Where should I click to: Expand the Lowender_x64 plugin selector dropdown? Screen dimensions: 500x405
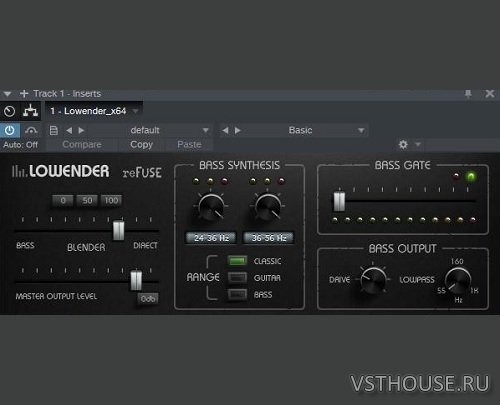coord(135,111)
